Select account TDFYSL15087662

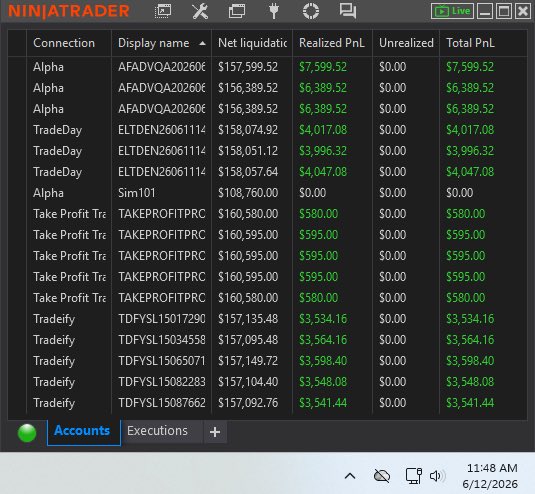(x=162, y=403)
